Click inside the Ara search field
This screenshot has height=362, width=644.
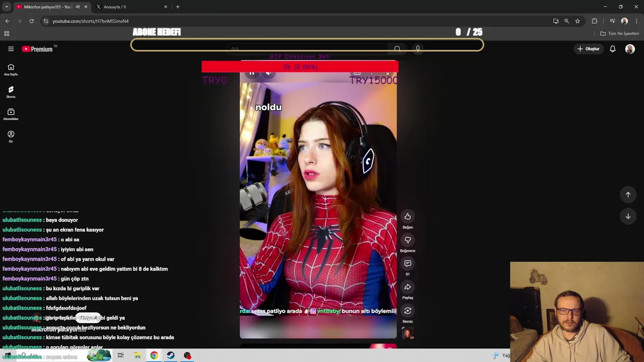point(307,48)
